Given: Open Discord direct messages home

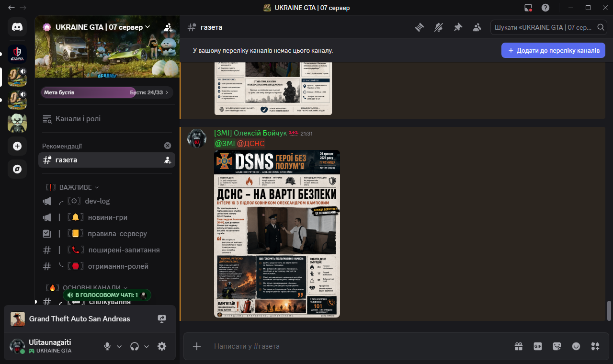Looking at the screenshot, I should 17,27.
